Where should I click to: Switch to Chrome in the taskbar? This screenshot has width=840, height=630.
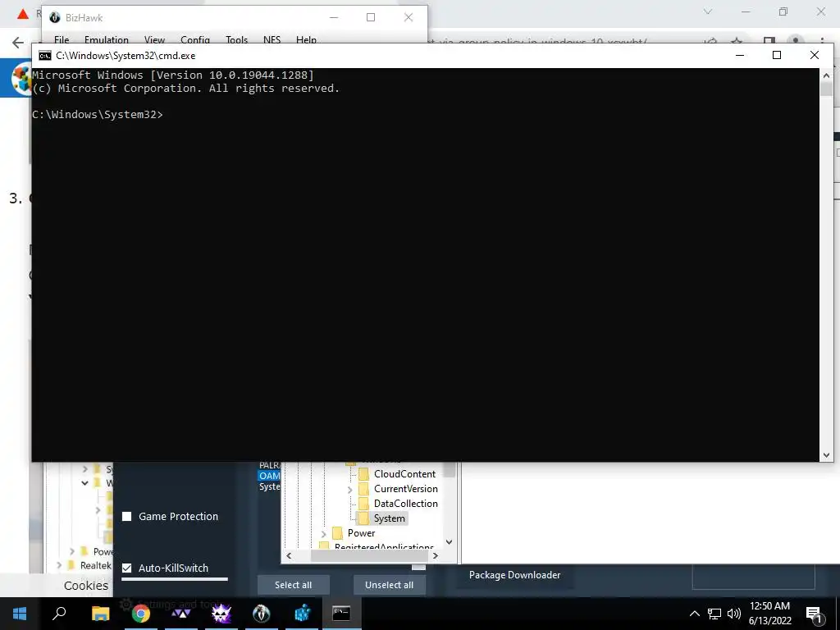click(141, 614)
